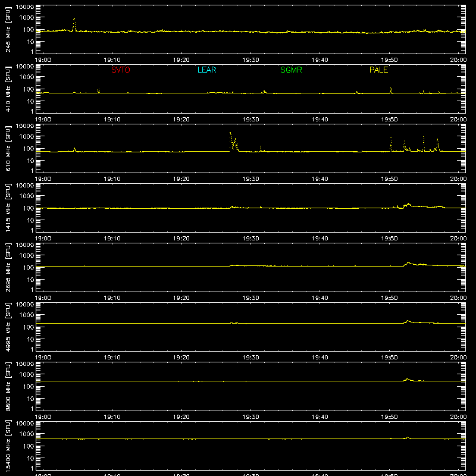Click the 15400 MHz bump near 19:53

pyautogui.click(x=408, y=438)
